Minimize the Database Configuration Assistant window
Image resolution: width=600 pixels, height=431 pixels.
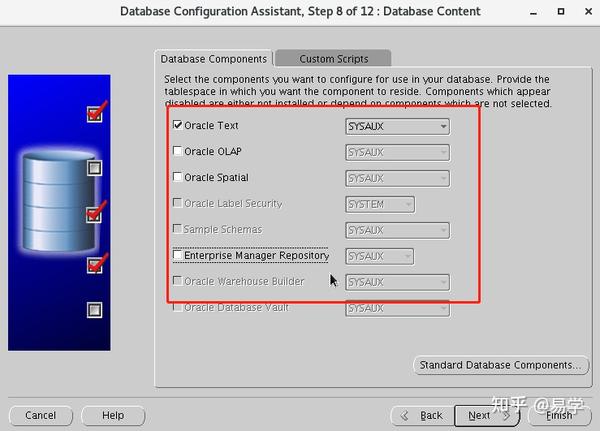(533, 13)
